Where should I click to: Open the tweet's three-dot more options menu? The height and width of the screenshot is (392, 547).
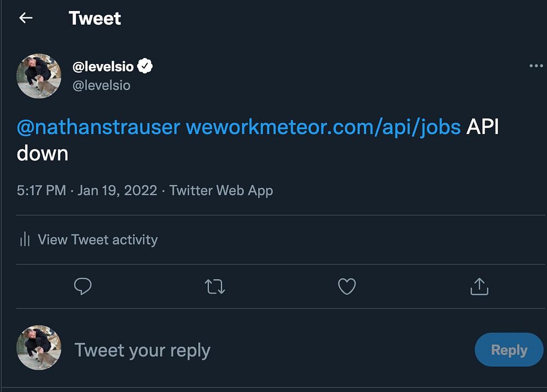pos(536,66)
